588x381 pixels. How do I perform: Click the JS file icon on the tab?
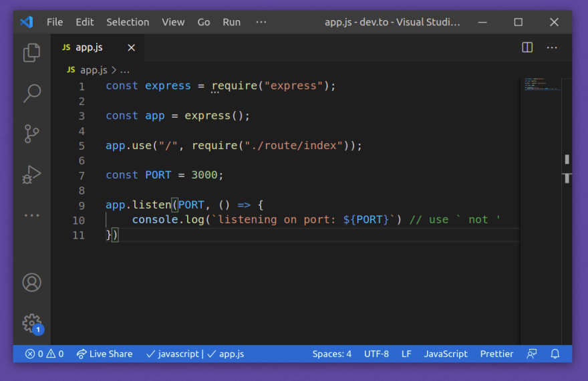[66, 47]
